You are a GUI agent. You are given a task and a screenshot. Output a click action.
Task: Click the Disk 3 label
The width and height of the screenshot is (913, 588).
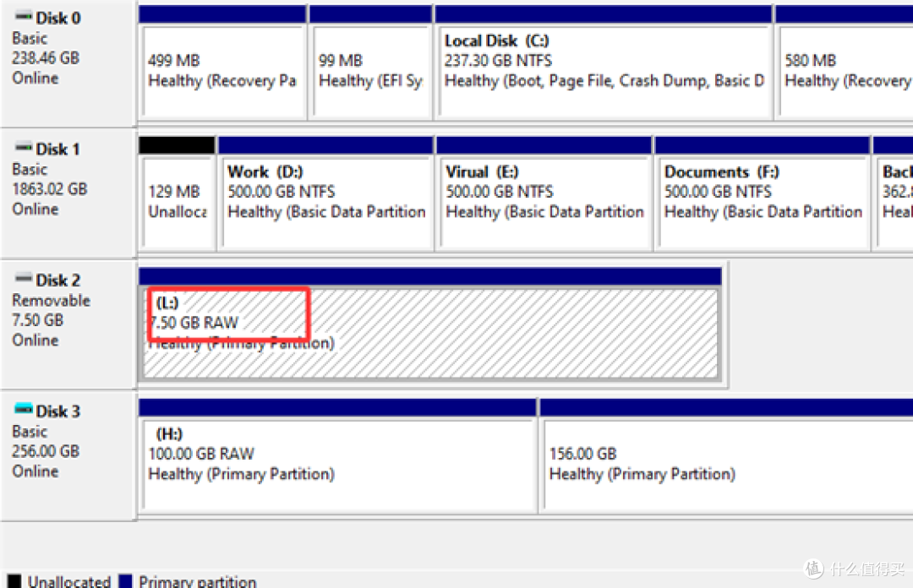coord(57,411)
